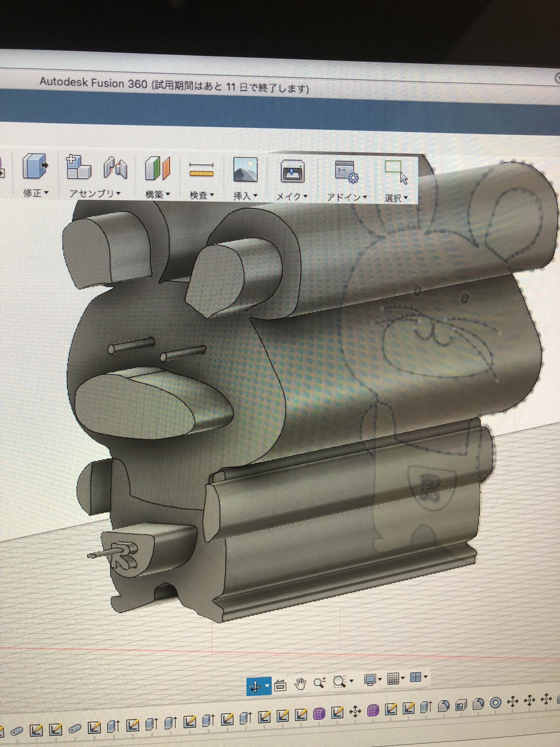Expand the Grid and Snaps dropdown arrow
This screenshot has height=747, width=560.
point(403,678)
